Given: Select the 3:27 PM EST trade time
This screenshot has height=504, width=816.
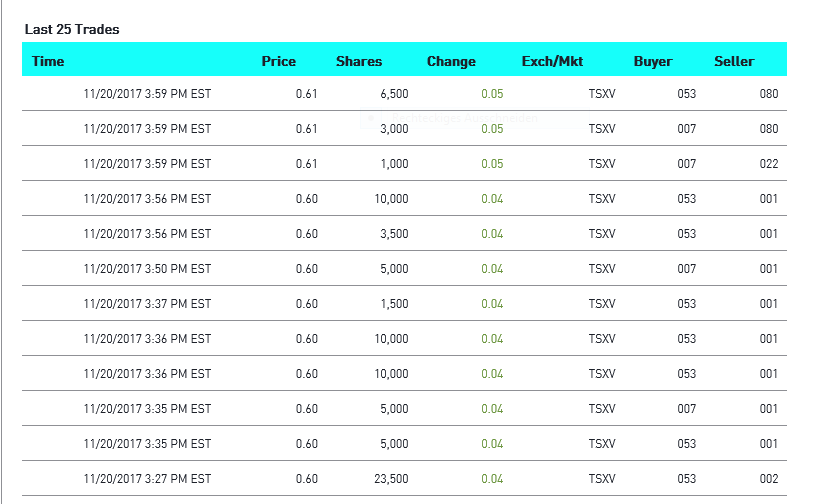Looking at the screenshot, I should pos(147,479).
